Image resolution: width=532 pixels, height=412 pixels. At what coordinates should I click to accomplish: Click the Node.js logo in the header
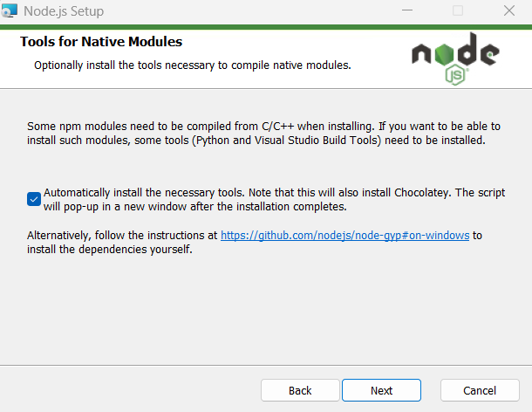point(455,58)
